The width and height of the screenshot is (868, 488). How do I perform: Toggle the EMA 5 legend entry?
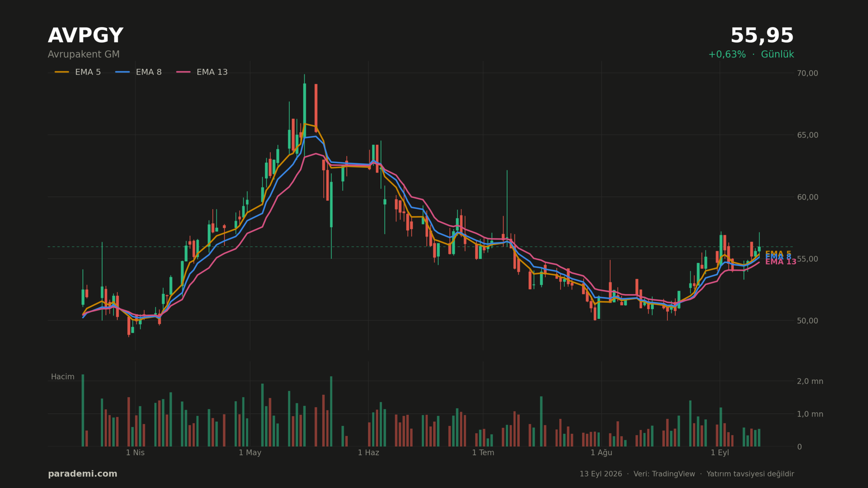tap(78, 72)
